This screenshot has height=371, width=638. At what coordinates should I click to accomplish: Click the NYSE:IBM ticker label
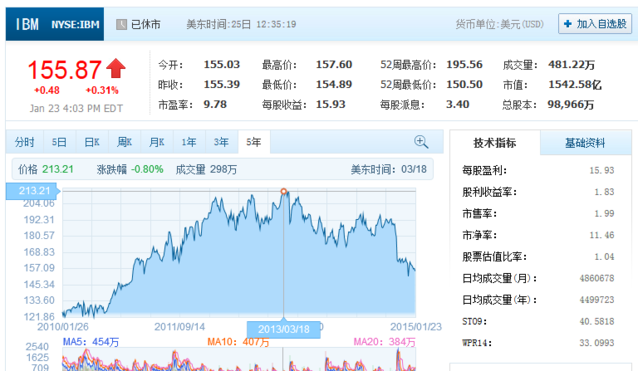click(75, 24)
